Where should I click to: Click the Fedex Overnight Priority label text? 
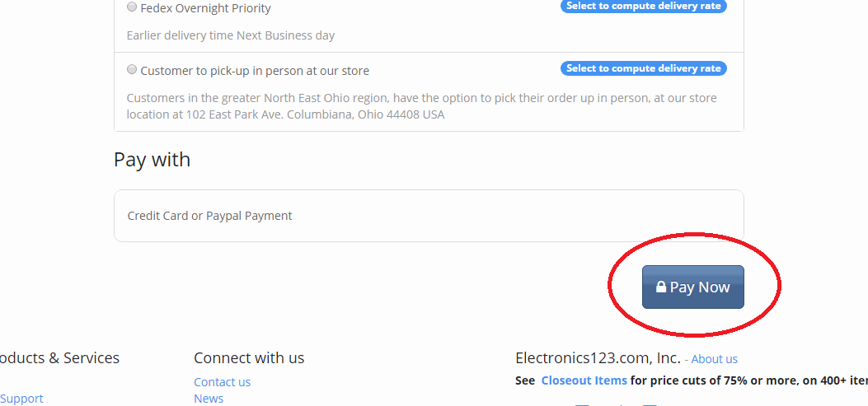tap(205, 8)
